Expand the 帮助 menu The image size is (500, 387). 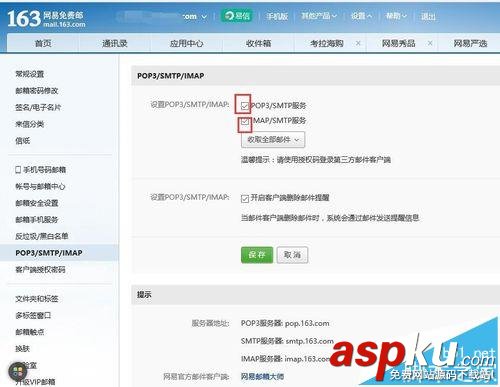396,16
